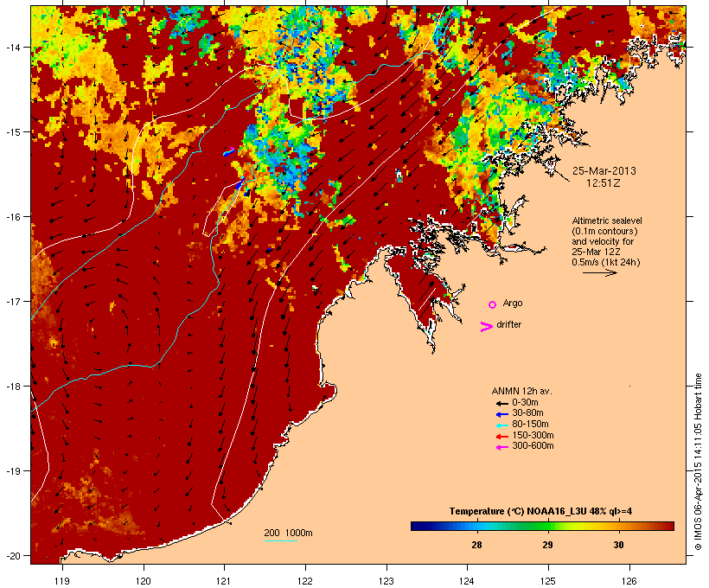This screenshot has width=709, height=588.
Task: Click the 80-150m depth label
Action: [530, 425]
